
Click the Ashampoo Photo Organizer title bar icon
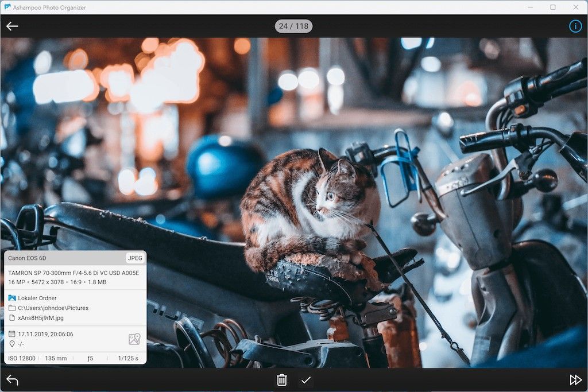pyautogui.click(x=7, y=7)
